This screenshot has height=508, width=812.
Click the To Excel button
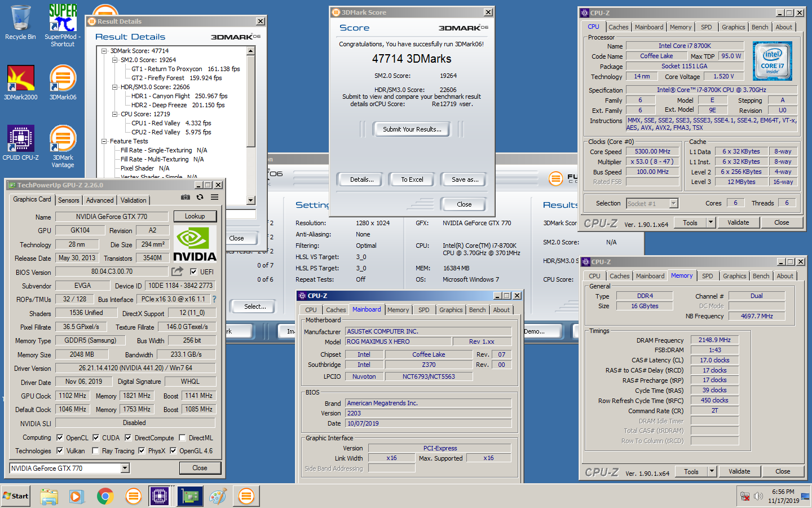click(x=412, y=179)
